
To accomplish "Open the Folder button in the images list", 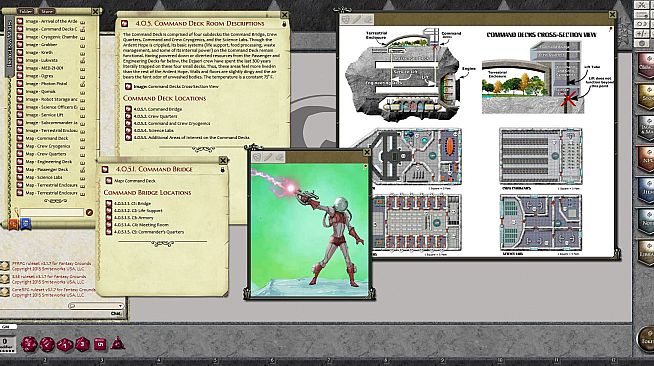I will pos(26,11).
